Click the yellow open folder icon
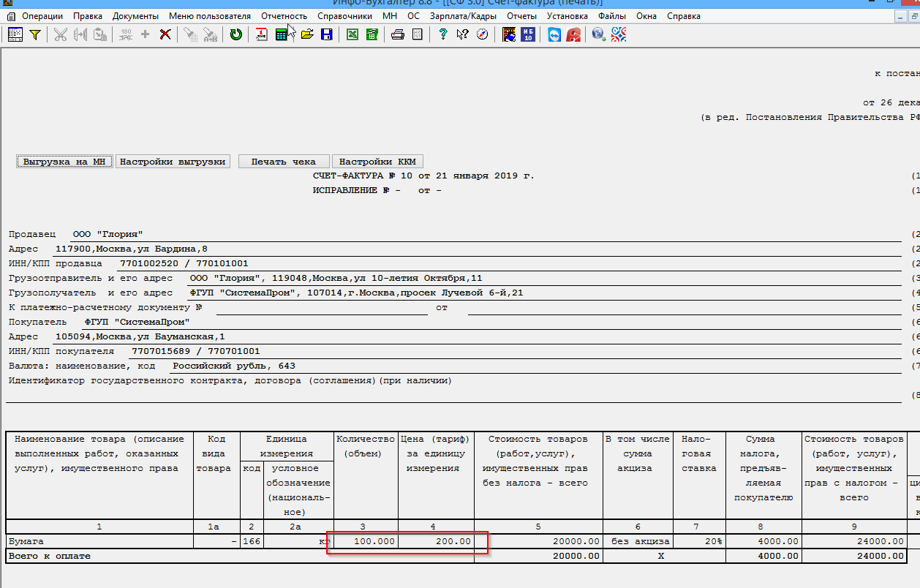Screen dimensions: 920x588 [x=307, y=34]
